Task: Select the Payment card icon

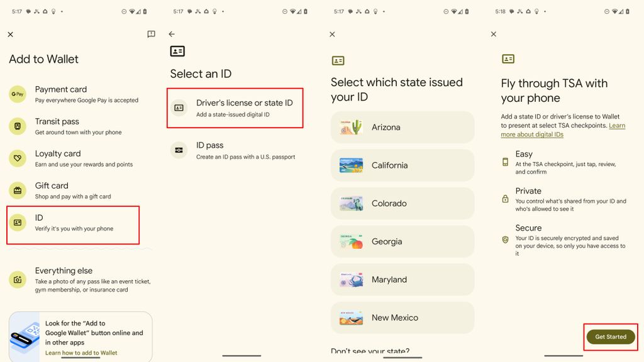Action: pyautogui.click(x=17, y=94)
